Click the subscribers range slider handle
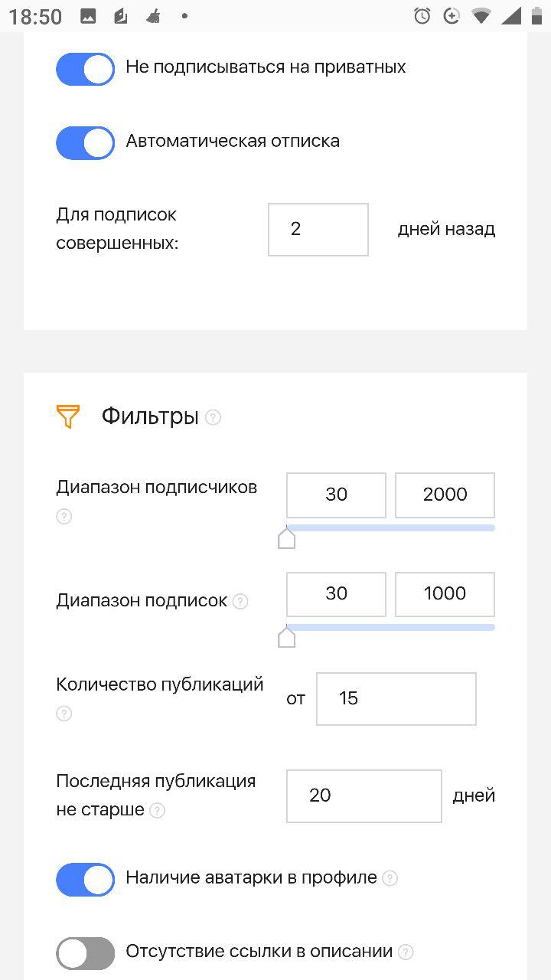Screen dimensions: 551x980 [286, 538]
